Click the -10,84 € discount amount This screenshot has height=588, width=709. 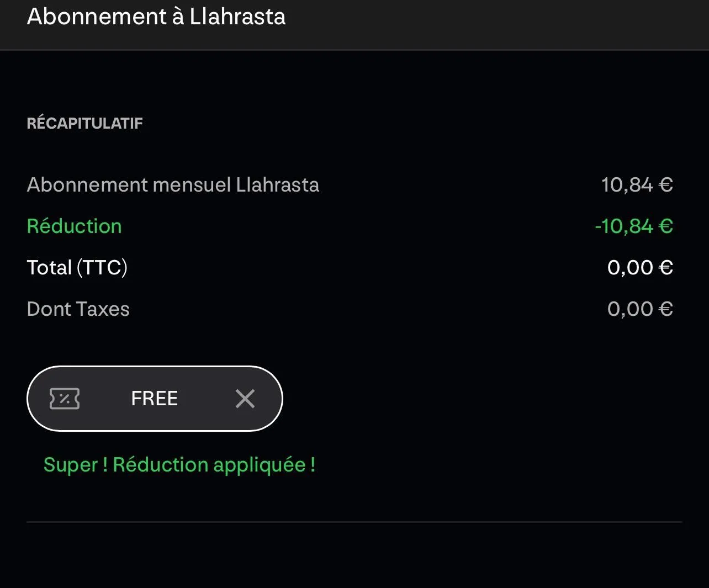633,226
